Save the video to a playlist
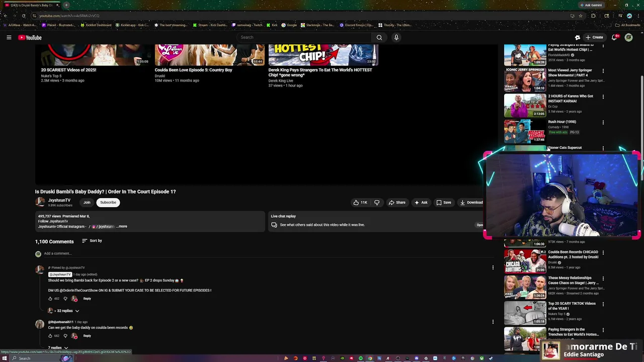Viewport: 644px width, 362px height. [444, 203]
